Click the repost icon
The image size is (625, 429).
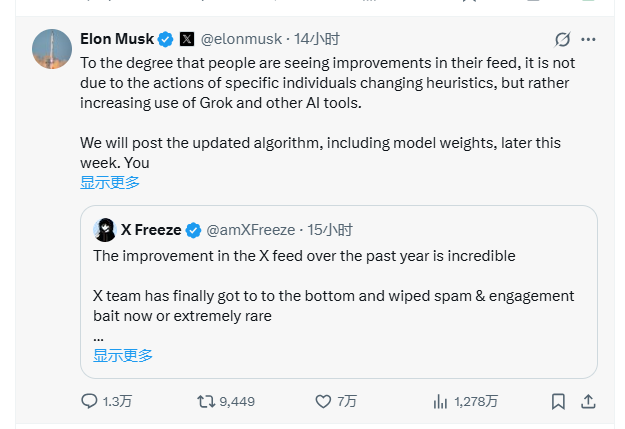click(206, 401)
